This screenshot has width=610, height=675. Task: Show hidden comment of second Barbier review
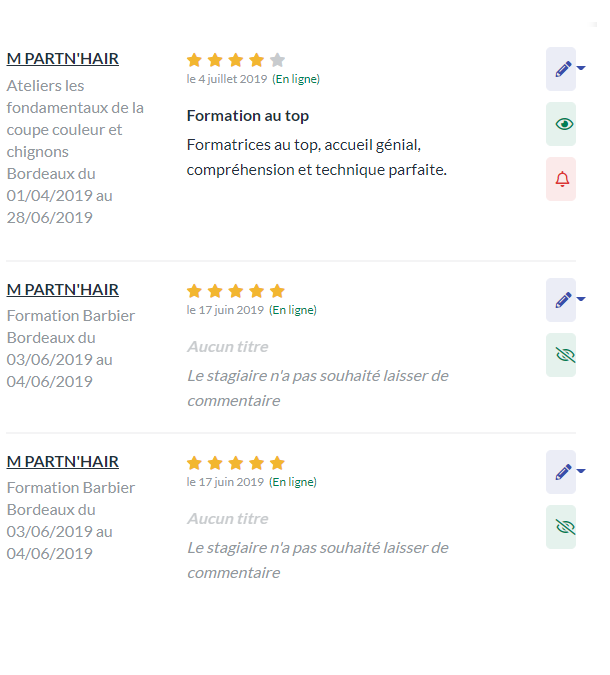[561, 355]
